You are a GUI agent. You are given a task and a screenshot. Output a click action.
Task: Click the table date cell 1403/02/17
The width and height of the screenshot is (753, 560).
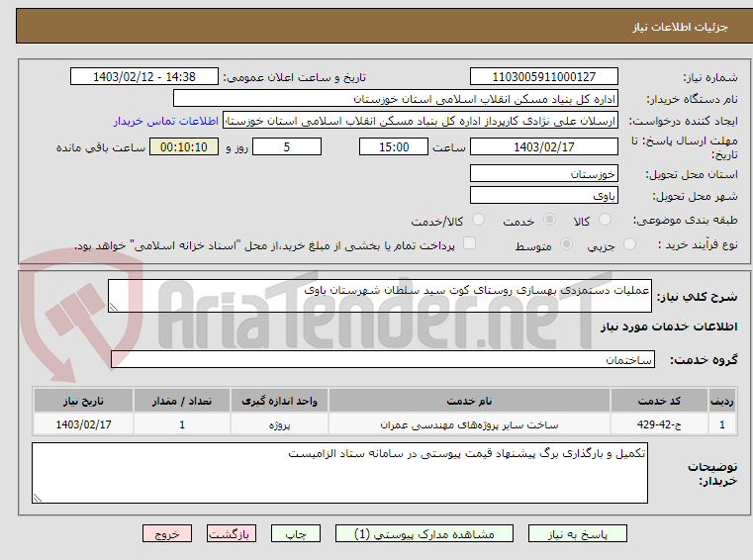(x=83, y=424)
